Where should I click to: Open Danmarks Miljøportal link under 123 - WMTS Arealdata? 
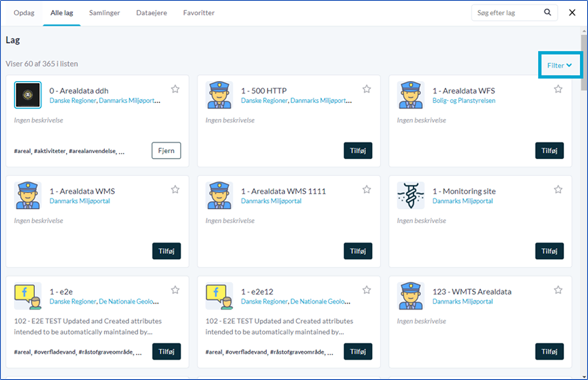tap(463, 301)
